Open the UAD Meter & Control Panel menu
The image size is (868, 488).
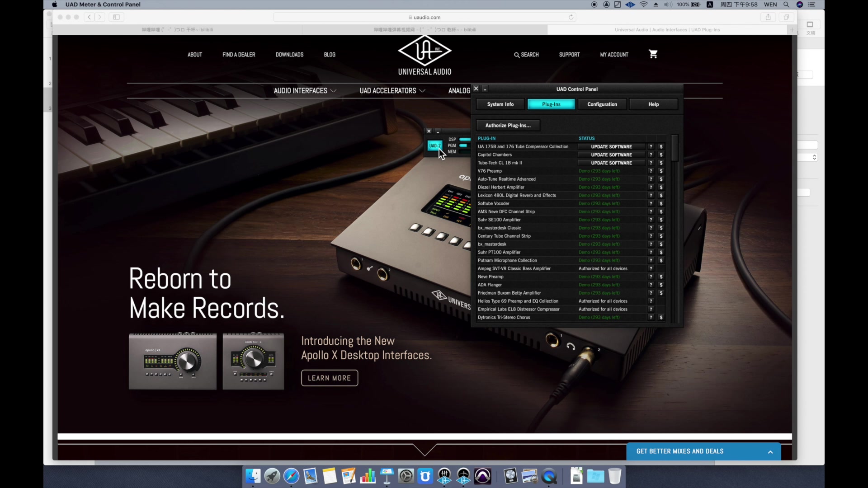coord(103,5)
